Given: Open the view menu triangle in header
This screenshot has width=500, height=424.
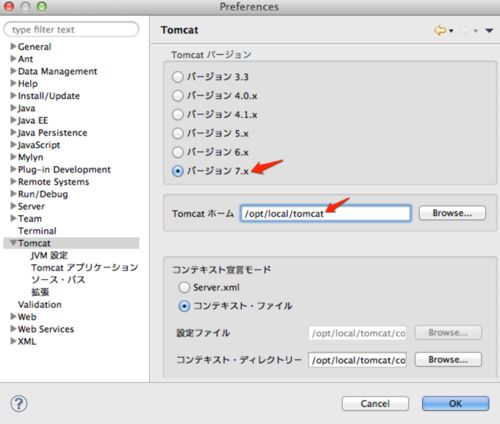Looking at the screenshot, I should pyautogui.click(x=489, y=31).
